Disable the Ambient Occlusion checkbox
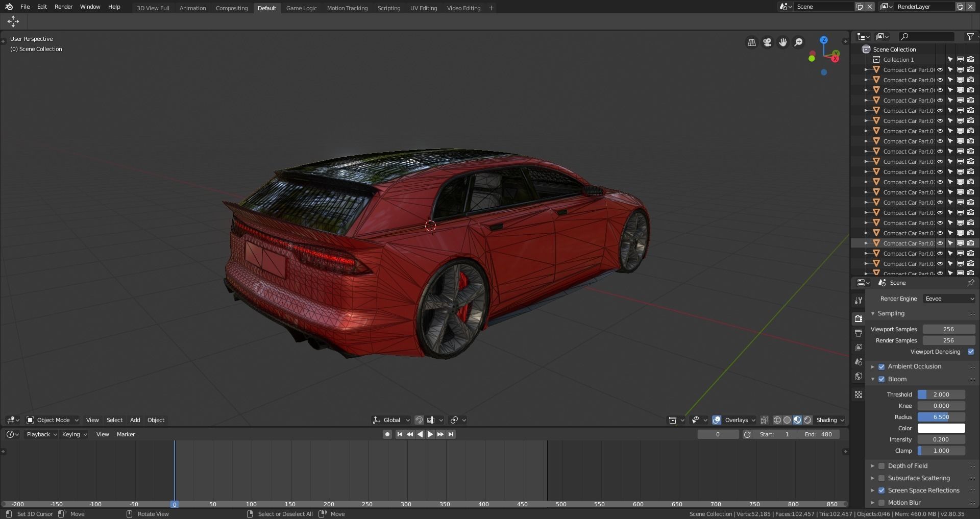 (x=881, y=366)
